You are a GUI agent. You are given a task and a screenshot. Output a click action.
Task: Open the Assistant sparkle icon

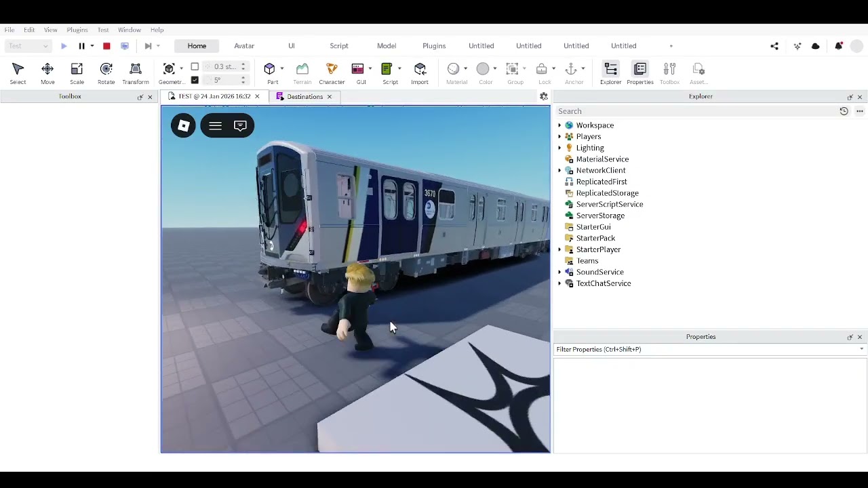tap(797, 46)
